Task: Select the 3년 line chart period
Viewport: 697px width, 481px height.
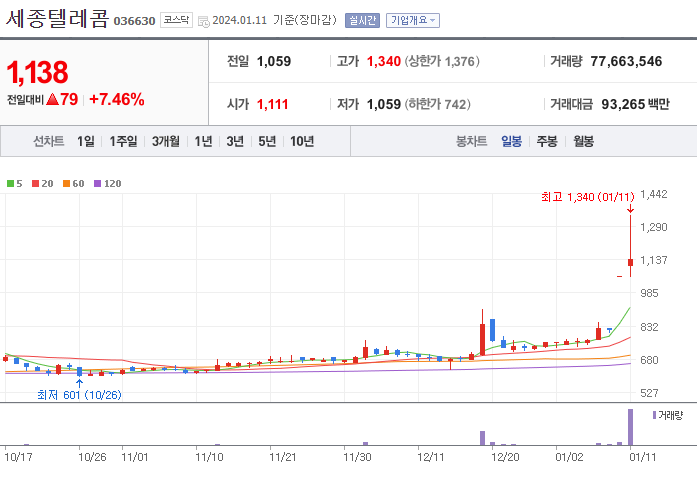Action: tap(235, 141)
